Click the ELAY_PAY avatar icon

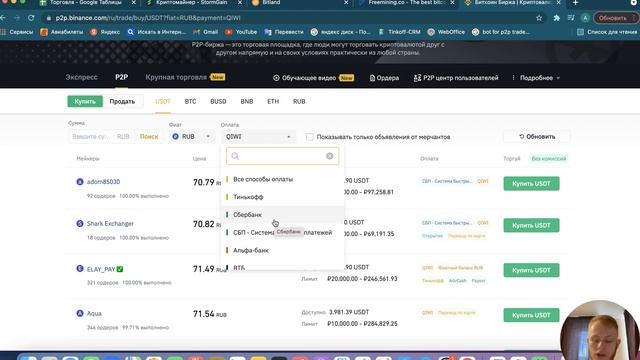point(80,269)
